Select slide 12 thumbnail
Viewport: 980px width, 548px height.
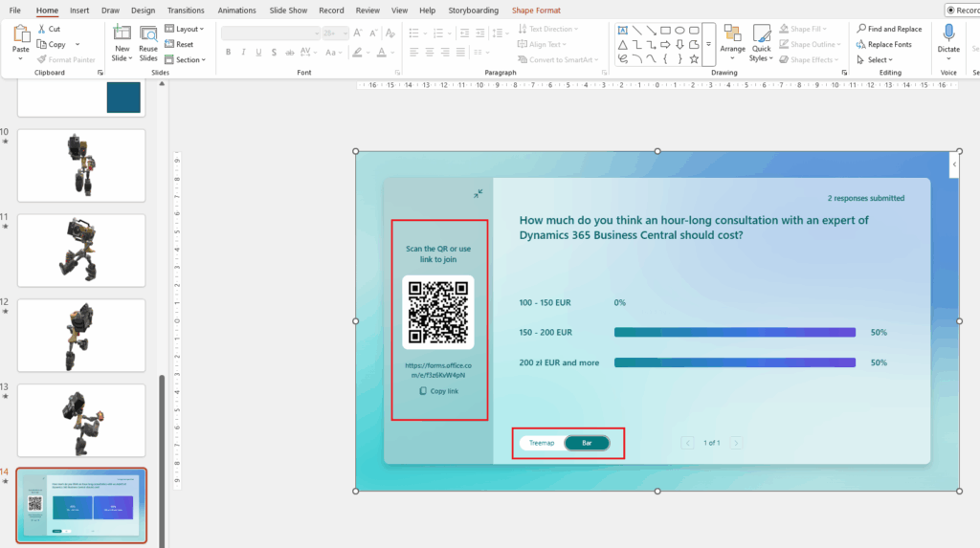81,336
